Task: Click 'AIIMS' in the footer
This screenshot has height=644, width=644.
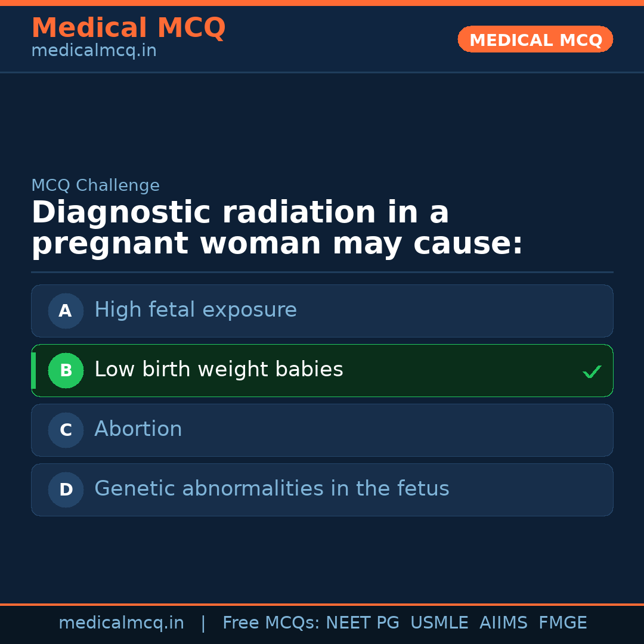Action: (x=503, y=623)
